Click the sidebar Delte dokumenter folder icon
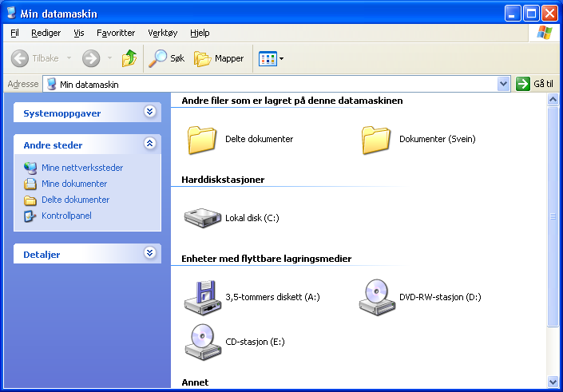The image size is (563, 392). click(30, 200)
